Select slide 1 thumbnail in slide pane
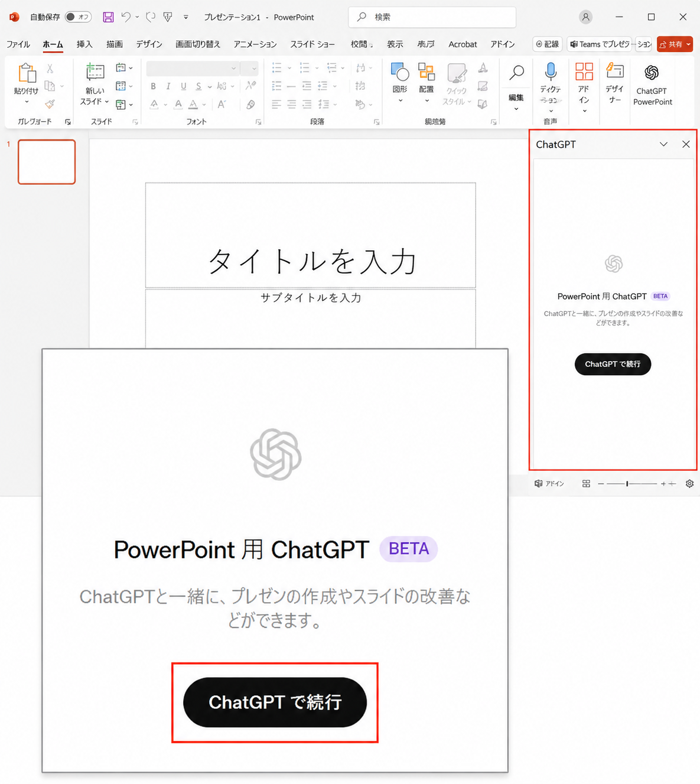Image resolution: width=700 pixels, height=784 pixels. [47, 162]
